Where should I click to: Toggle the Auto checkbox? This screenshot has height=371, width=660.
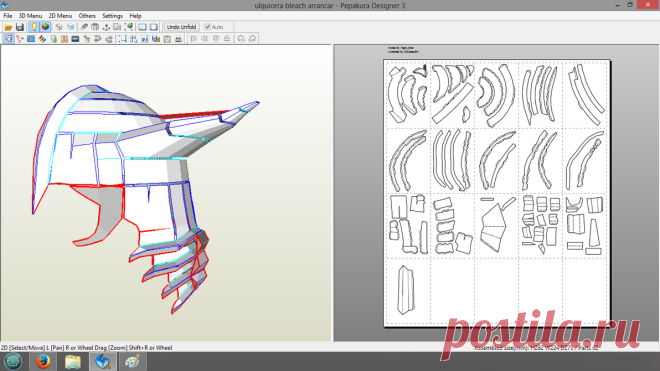click(x=208, y=27)
